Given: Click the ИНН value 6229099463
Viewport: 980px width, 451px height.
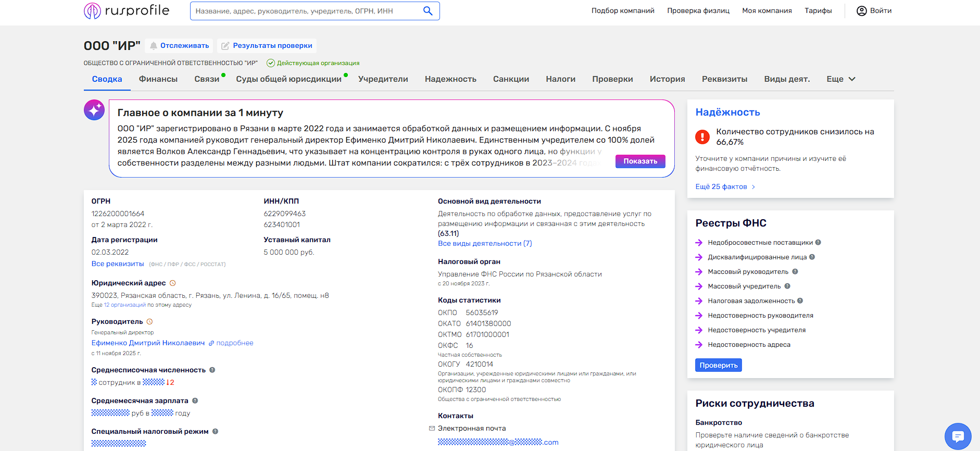Looking at the screenshot, I should (285, 214).
